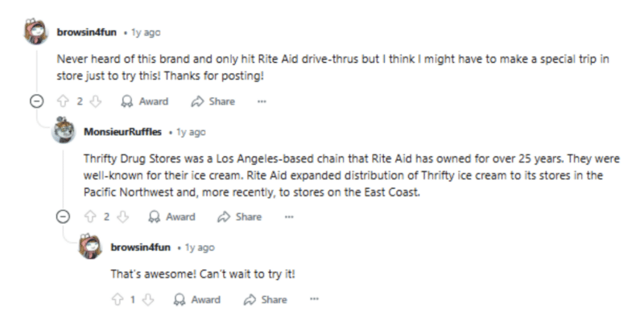Downvote browsin4fun's first comment about Rite Aid
Image resolution: width=644 pixels, height=321 pixels.
pos(95,101)
